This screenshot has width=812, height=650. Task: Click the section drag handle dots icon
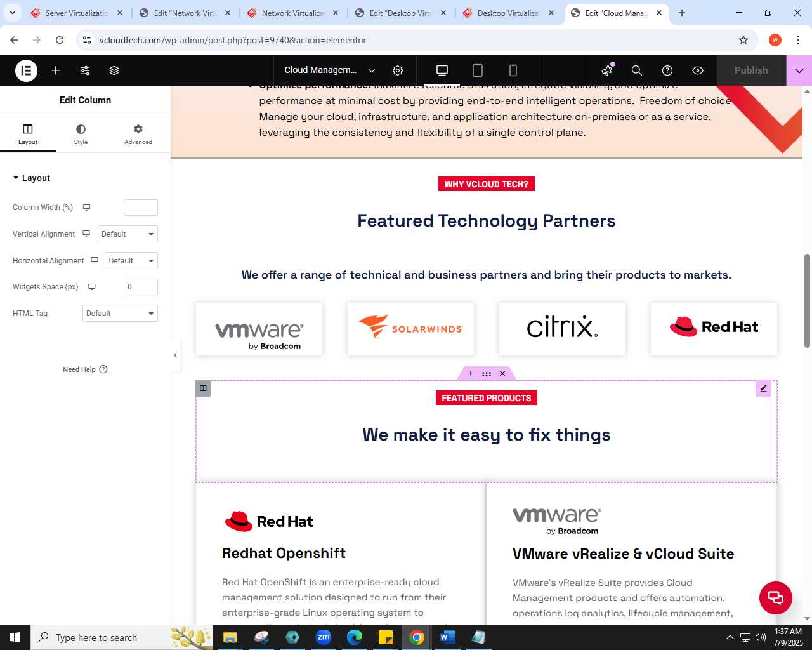(487, 374)
